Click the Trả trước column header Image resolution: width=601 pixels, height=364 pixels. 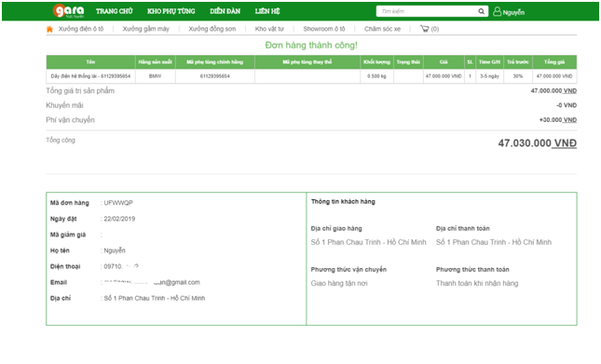click(x=518, y=62)
